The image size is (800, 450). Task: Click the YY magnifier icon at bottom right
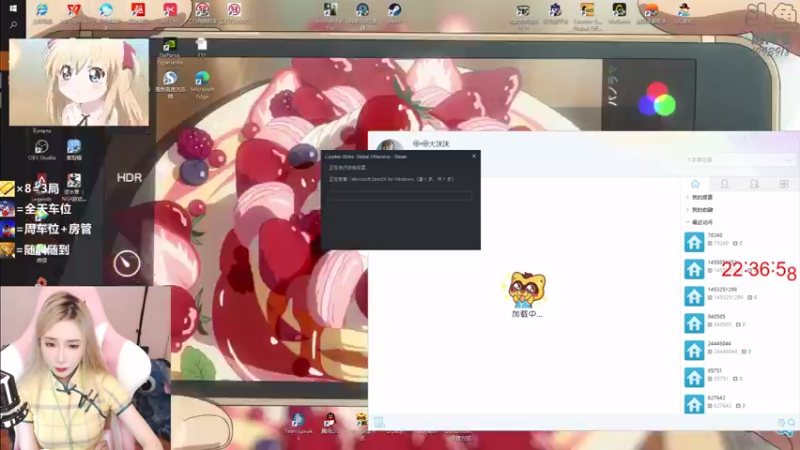(x=791, y=422)
